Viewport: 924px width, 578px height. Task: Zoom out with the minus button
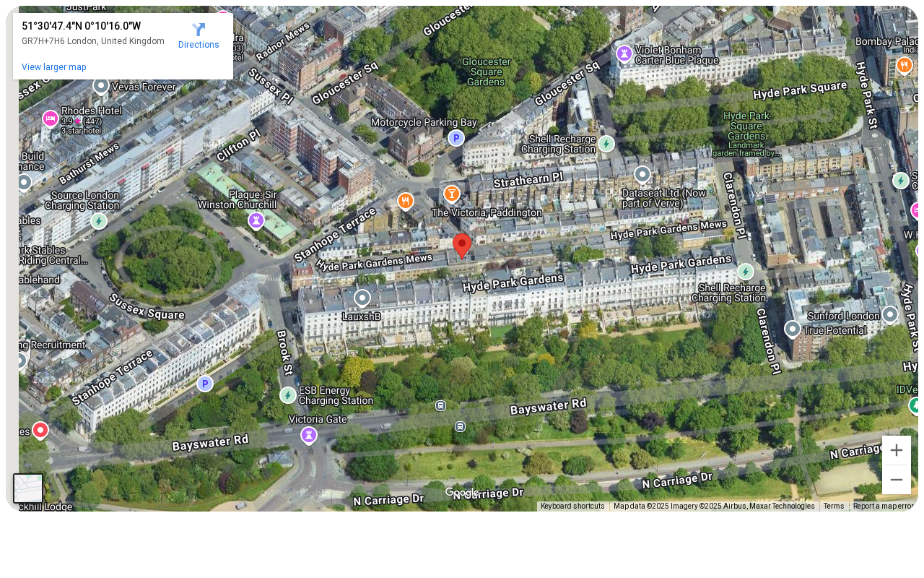pyautogui.click(x=897, y=480)
